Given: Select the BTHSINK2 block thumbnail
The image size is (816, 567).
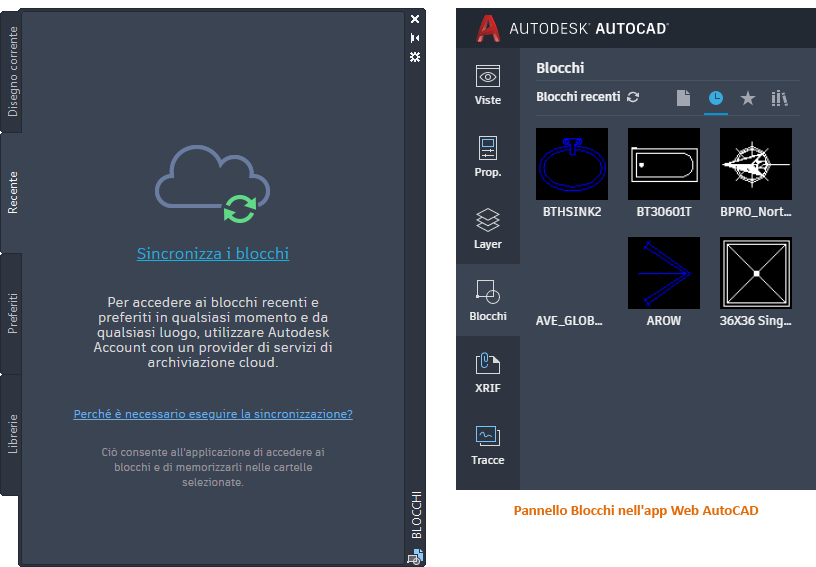Looking at the screenshot, I should 572,164.
